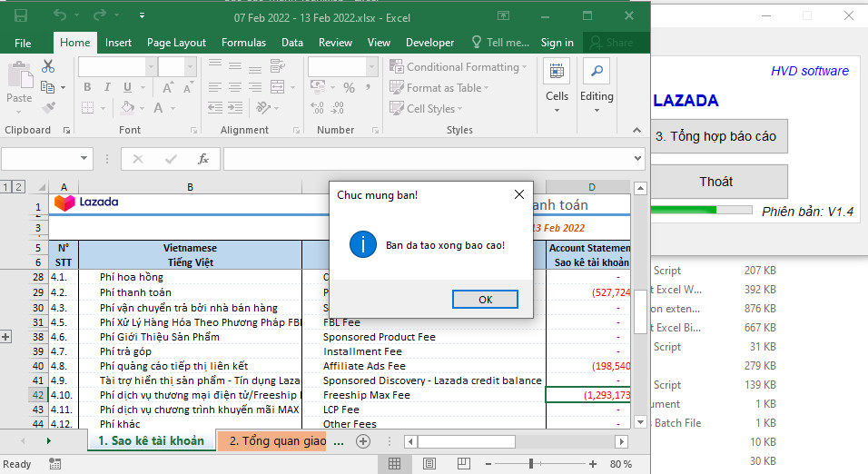
Task: Expand the formula bar arrow
Action: point(637,158)
